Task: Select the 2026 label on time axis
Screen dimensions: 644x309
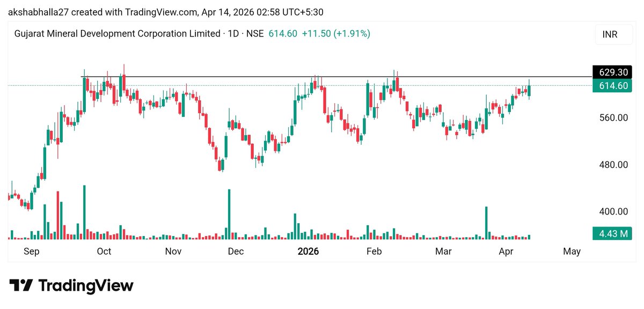Action: click(309, 251)
